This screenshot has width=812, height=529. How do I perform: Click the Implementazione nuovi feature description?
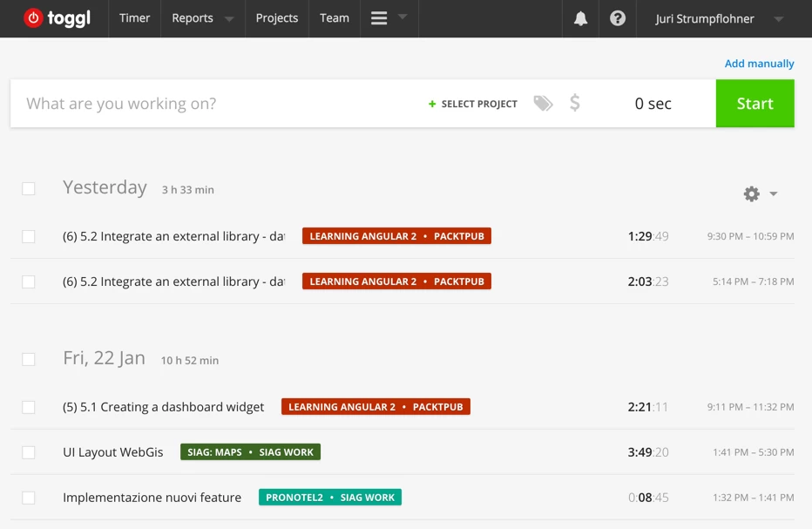[x=152, y=498]
